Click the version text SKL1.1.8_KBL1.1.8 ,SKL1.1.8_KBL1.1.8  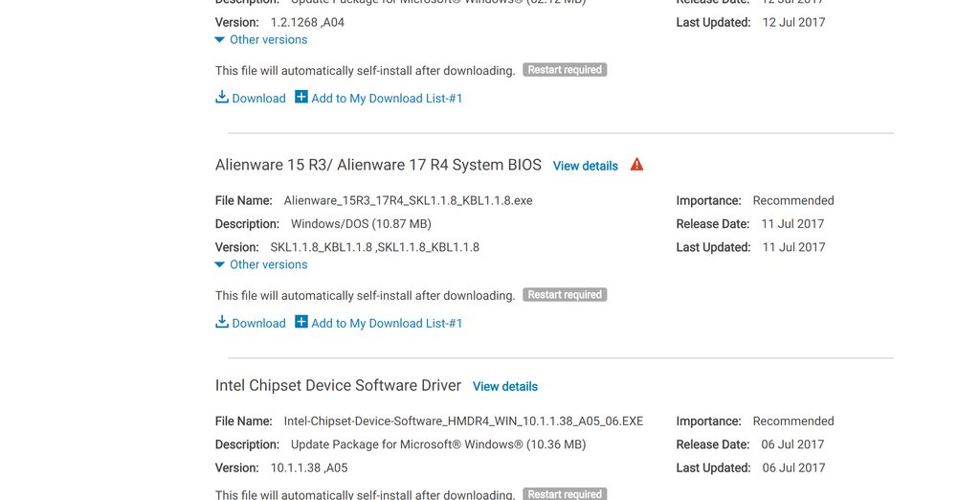pos(375,247)
